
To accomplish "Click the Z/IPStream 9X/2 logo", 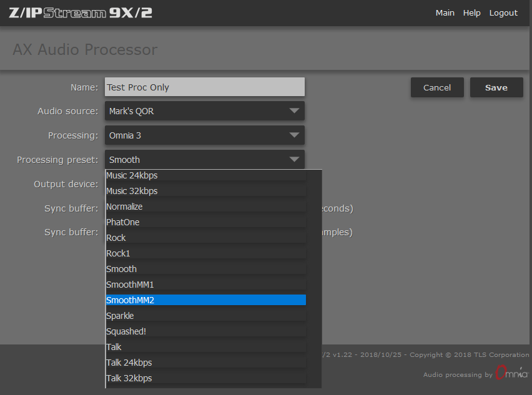I will [x=81, y=12].
